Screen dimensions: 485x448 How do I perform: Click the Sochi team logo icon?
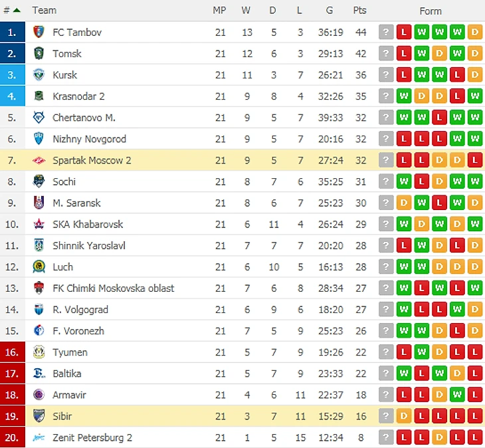[39, 181]
